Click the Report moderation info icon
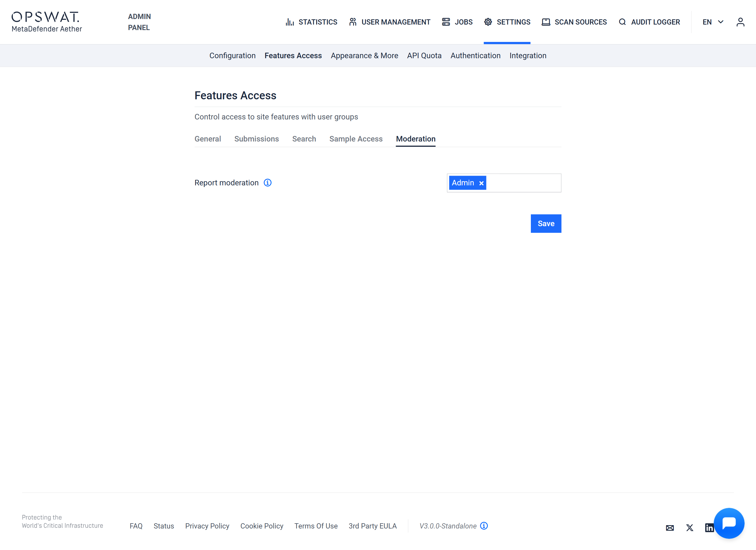The width and height of the screenshot is (756, 550). tap(267, 183)
